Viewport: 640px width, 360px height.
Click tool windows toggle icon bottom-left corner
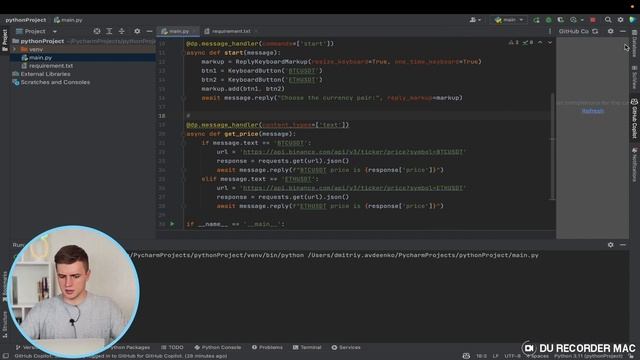click(5, 356)
